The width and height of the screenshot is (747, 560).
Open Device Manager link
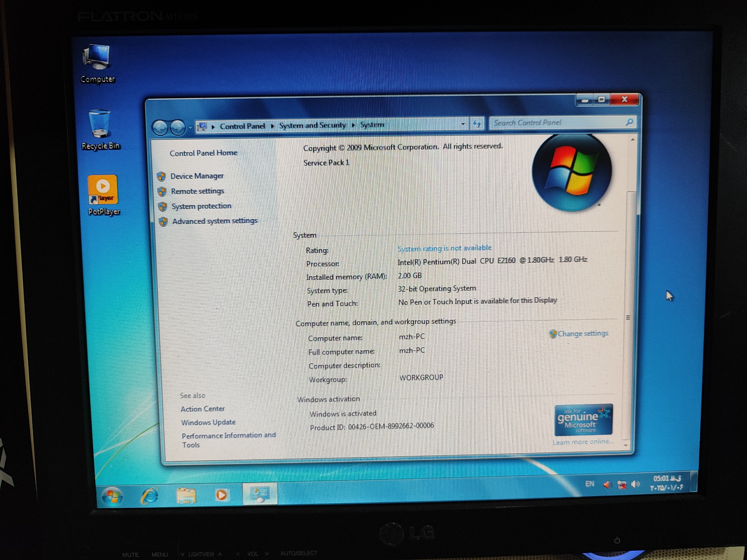coord(197,176)
